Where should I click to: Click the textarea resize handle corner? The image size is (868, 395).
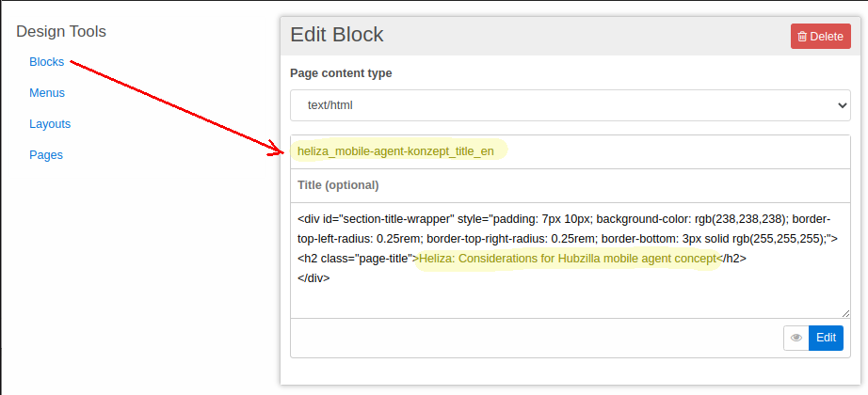click(845, 313)
